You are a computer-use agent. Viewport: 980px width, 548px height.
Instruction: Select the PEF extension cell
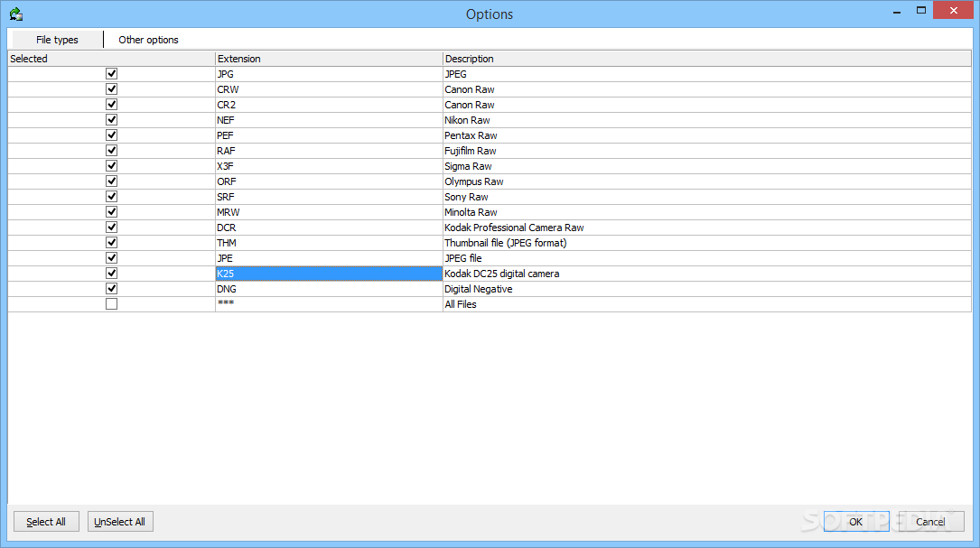(329, 135)
